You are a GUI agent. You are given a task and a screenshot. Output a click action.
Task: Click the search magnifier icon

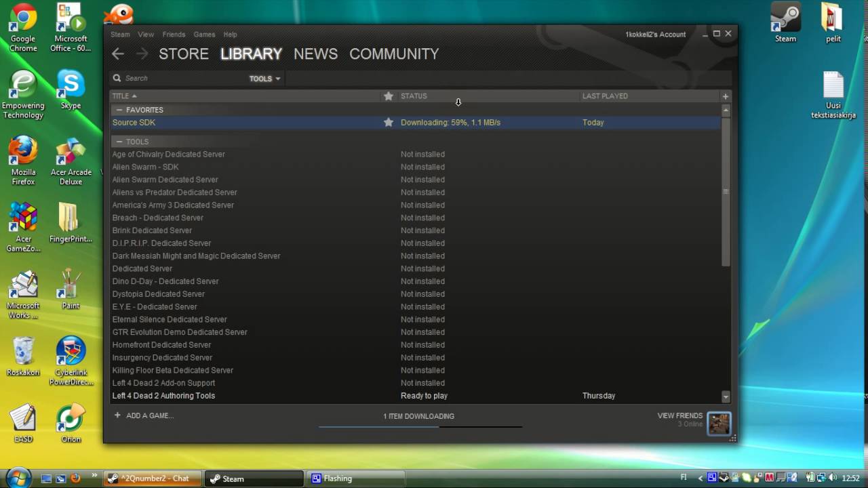[117, 79]
